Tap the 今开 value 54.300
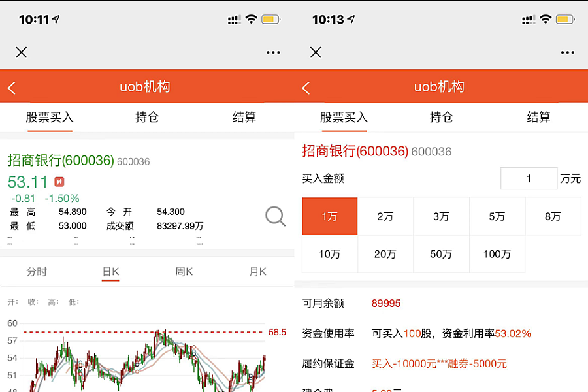 171,212
